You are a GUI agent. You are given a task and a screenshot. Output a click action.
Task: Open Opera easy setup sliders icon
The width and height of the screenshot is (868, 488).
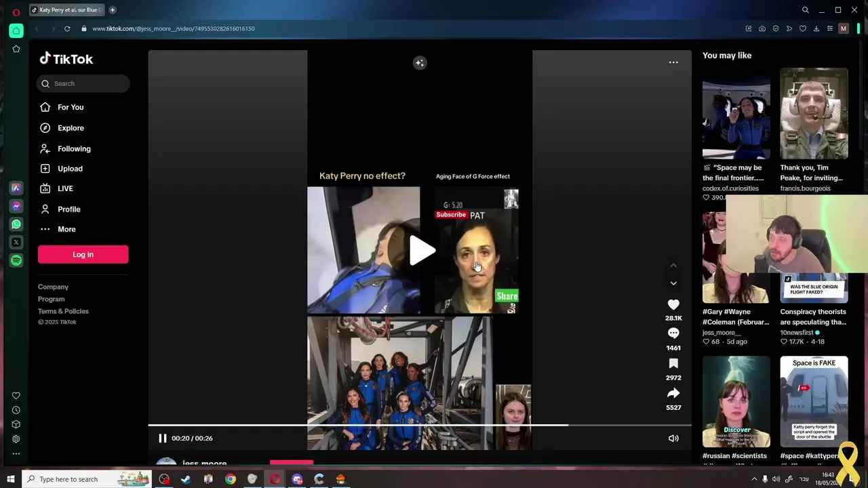[830, 28]
